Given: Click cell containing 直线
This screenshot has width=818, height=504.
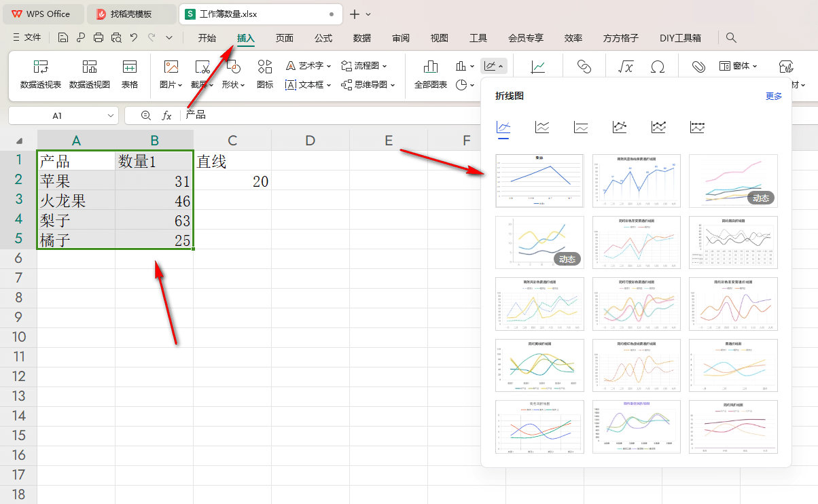Looking at the screenshot, I should [x=232, y=162].
